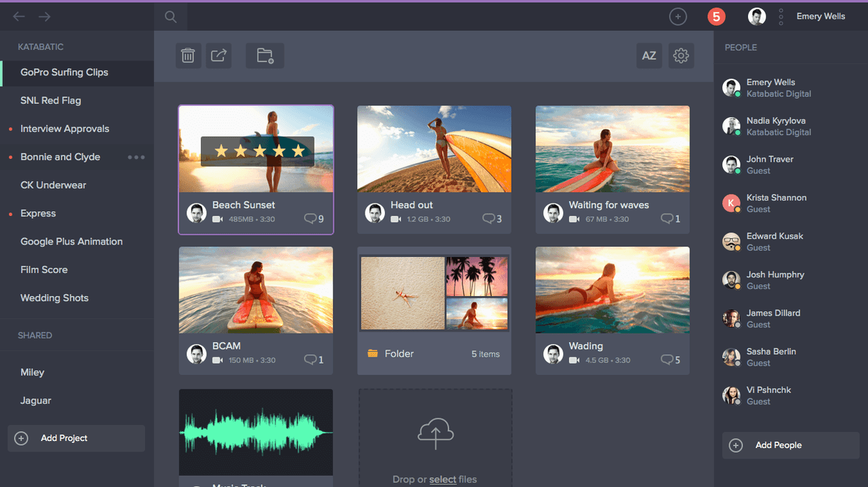868x487 pixels.
Task: Click the uploader avatar on Wading card
Action: [554, 353]
